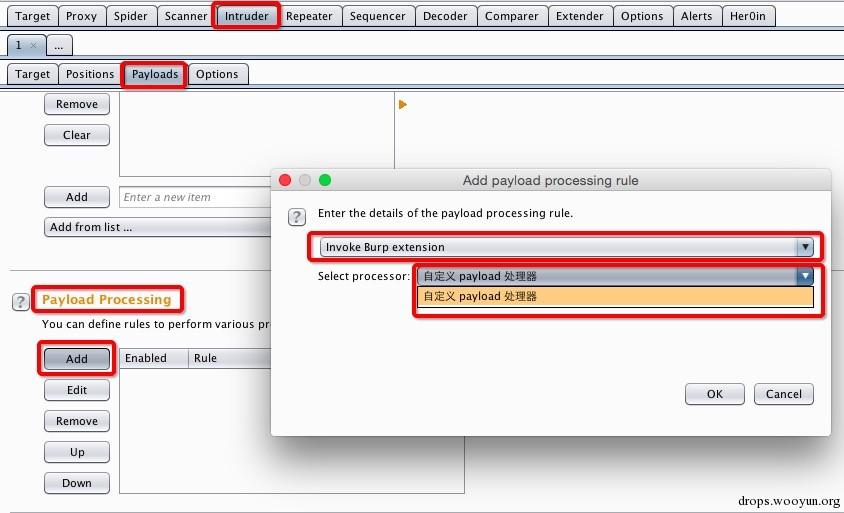This screenshot has width=844, height=513.
Task: Click the orange arrow marker beside the payload list
Action: tap(403, 104)
